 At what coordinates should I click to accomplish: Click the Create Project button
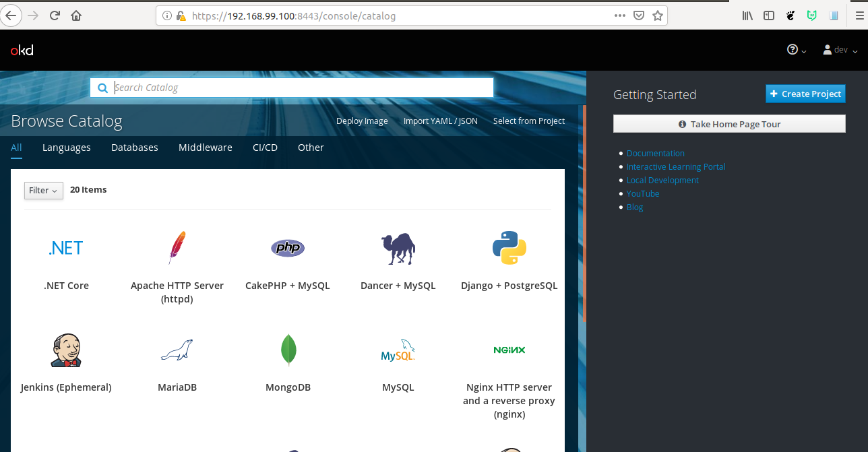pos(805,94)
